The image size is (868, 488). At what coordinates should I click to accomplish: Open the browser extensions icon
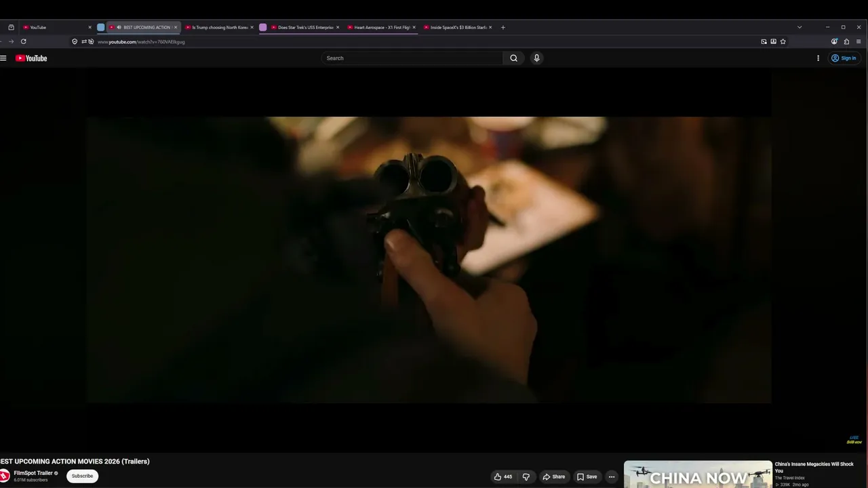pos(846,41)
